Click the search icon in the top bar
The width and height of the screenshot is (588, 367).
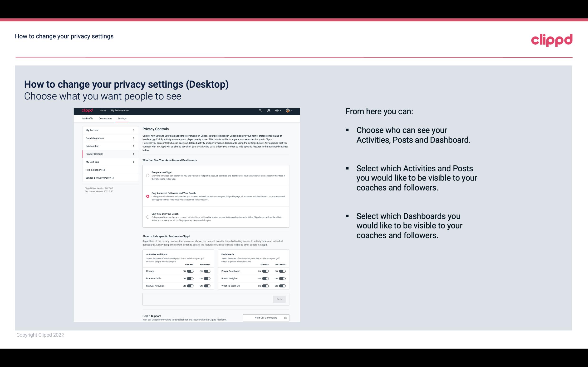[260, 110]
